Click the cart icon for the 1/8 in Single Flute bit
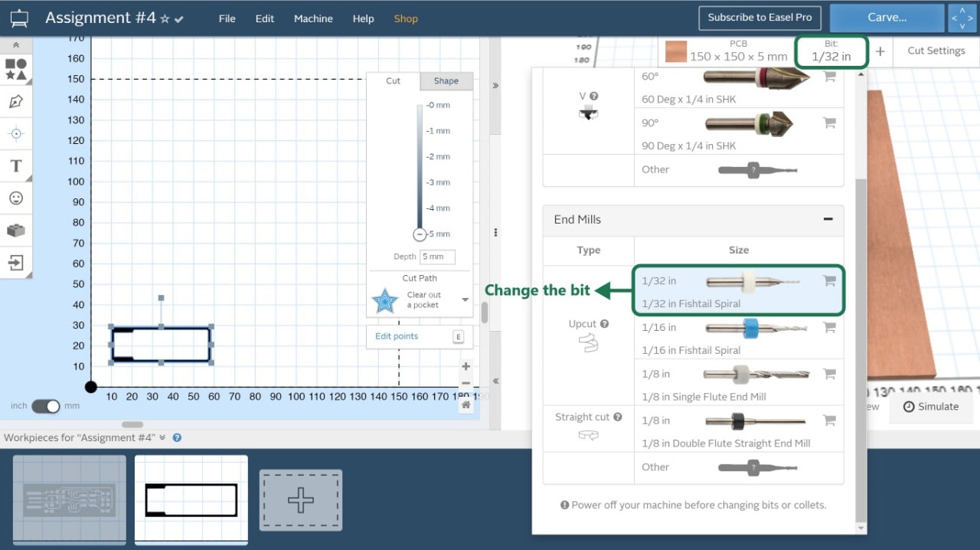The width and height of the screenshot is (980, 550). tap(829, 374)
